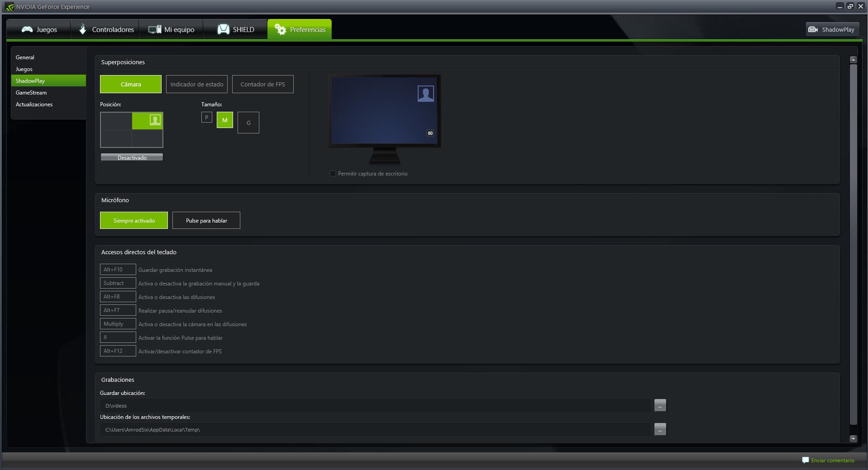Click the feedback speech bubble icon
Image resolution: width=868 pixels, height=470 pixels.
click(x=806, y=460)
